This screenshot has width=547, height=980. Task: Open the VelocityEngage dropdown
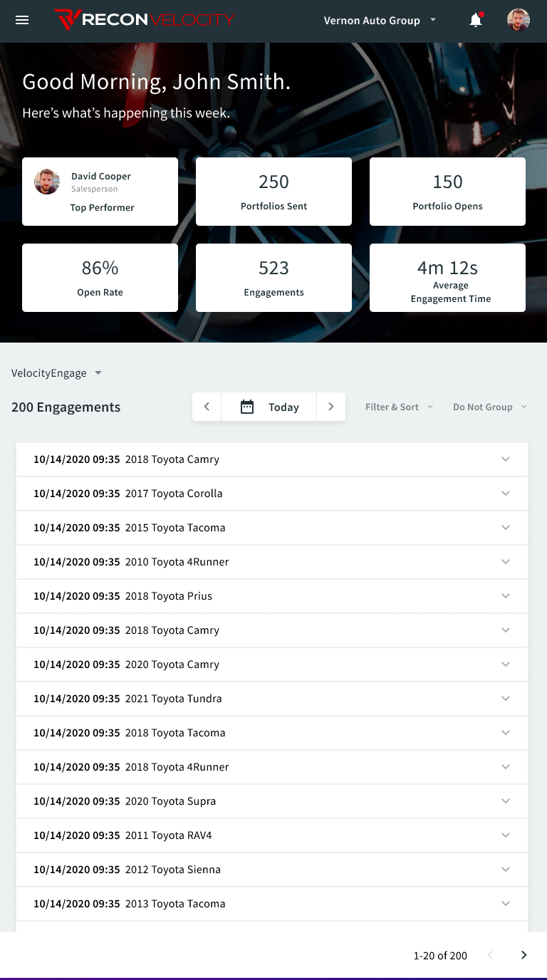pyautogui.click(x=57, y=373)
